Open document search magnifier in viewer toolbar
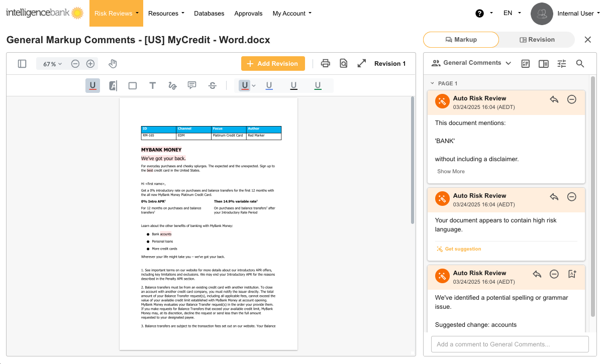 (344, 63)
